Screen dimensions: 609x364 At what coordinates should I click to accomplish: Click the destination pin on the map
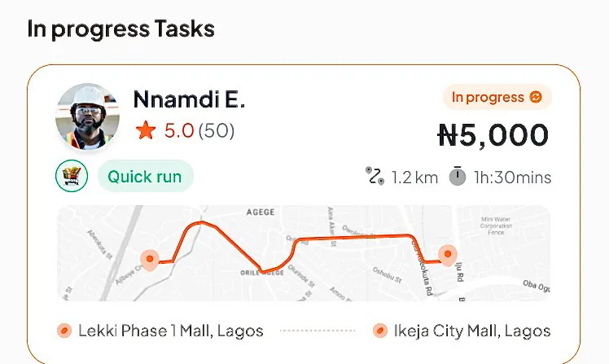click(x=448, y=255)
